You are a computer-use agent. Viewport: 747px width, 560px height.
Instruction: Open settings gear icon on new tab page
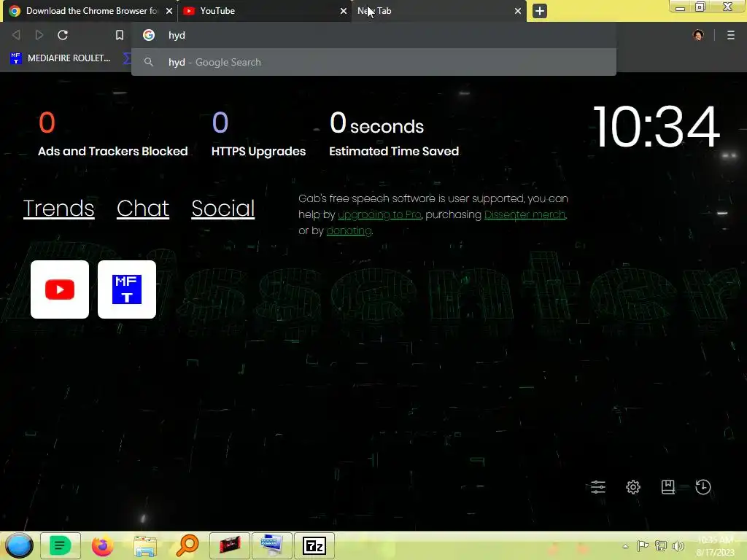pyautogui.click(x=633, y=486)
